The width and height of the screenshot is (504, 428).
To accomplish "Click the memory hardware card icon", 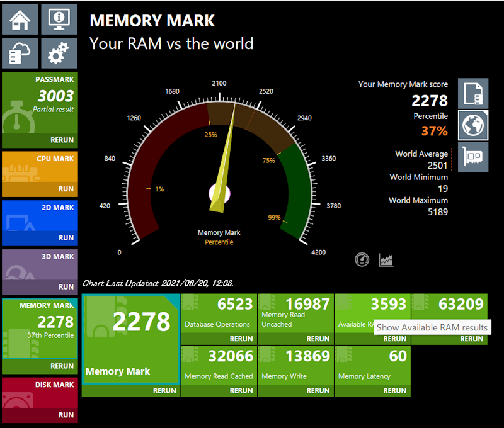I will coord(473,157).
